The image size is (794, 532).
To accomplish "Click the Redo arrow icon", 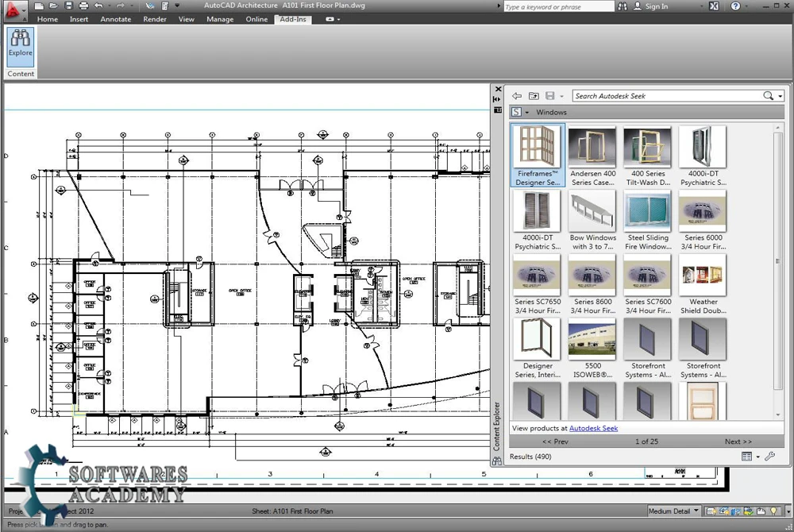I will coord(120,6).
